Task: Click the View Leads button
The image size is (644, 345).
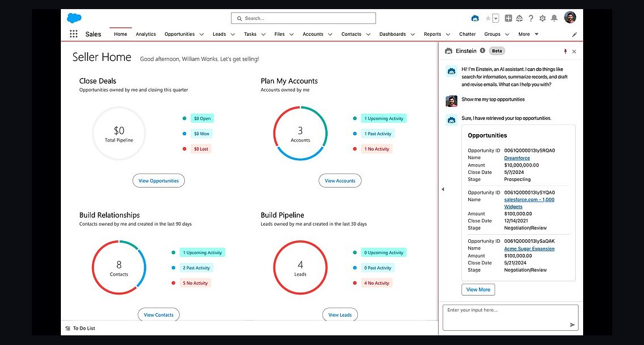Action: click(x=340, y=314)
